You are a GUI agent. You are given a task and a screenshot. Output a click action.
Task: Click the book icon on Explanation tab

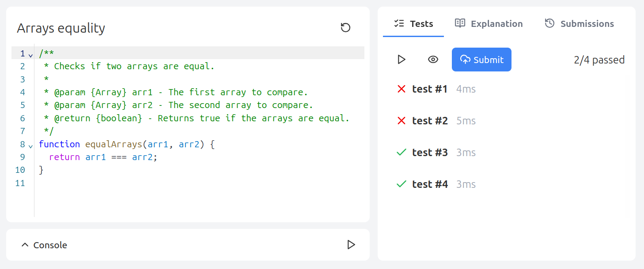pos(460,23)
